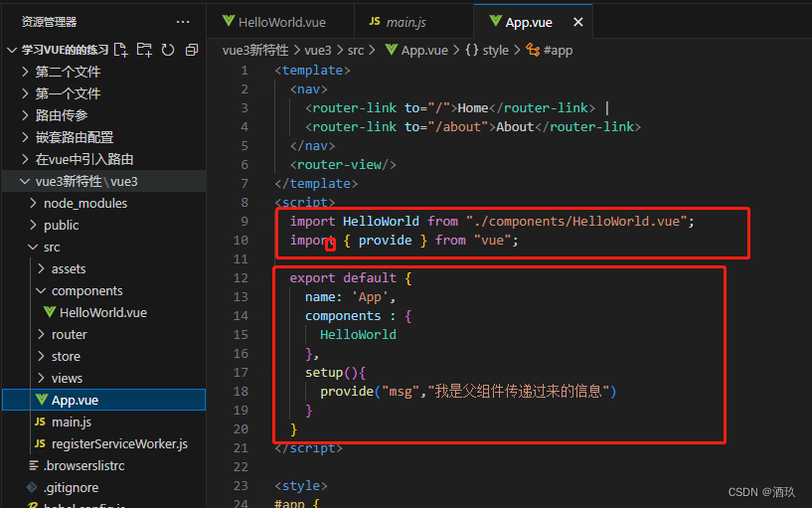Click vue3 breadcrumb segment
Viewport: 812px width, 508px height.
pyautogui.click(x=317, y=51)
